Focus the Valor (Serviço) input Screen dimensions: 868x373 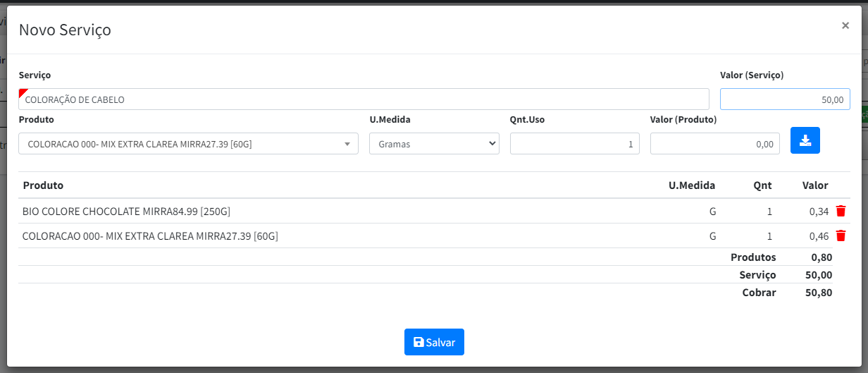[785, 99]
